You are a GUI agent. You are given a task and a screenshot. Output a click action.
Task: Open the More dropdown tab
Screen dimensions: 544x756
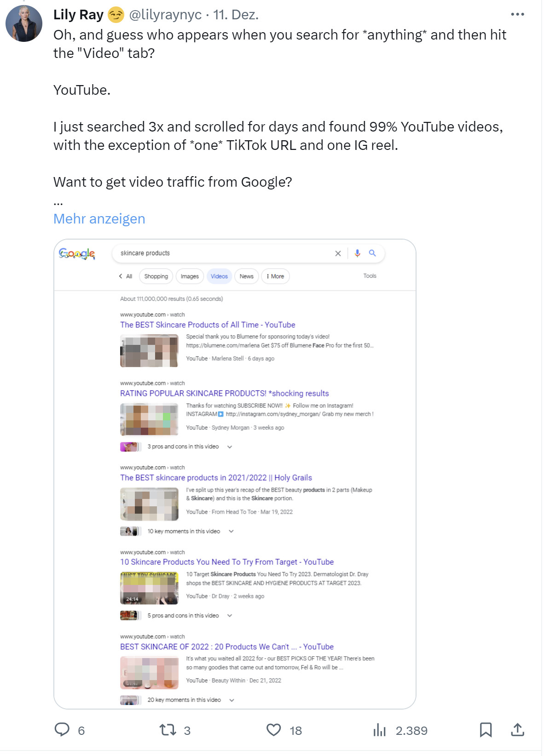[275, 276]
